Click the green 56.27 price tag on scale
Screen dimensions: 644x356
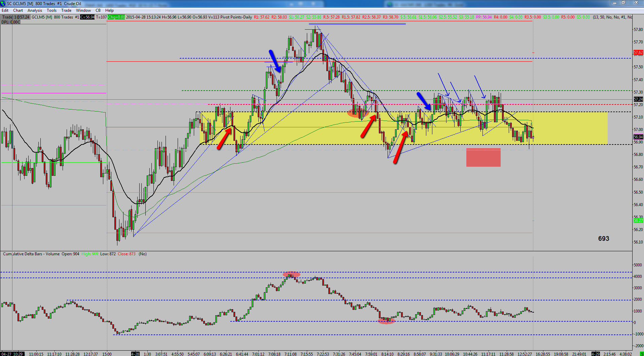[638, 221]
